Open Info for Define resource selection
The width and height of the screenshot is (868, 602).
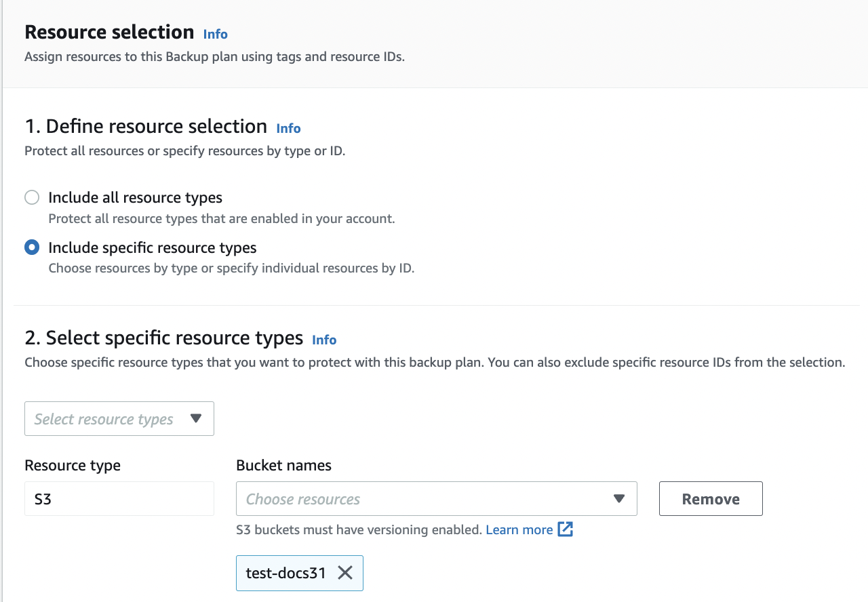[x=288, y=128]
